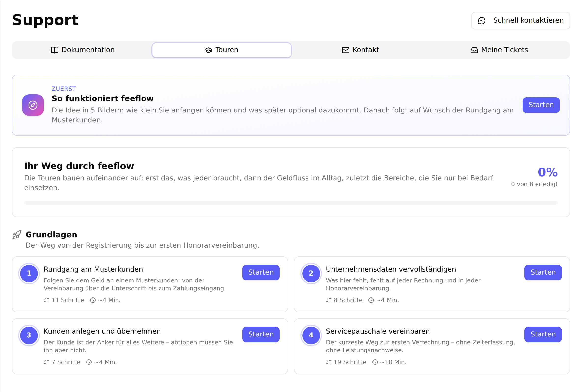
Task: Open the Meine Tickets tab
Action: click(x=499, y=50)
